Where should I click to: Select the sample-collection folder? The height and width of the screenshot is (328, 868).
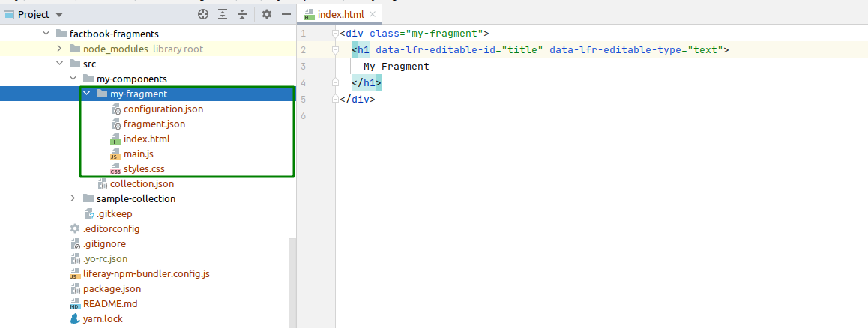136,198
